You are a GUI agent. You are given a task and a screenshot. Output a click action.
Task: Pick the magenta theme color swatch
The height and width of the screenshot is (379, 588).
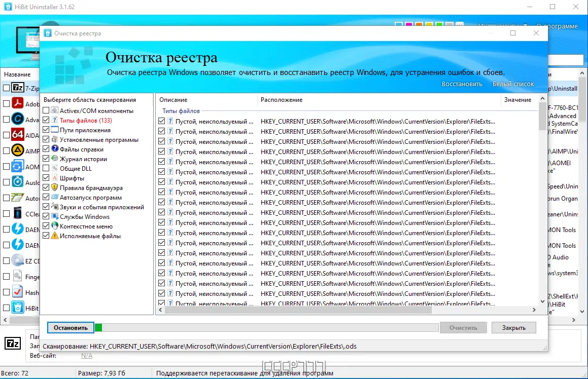pyautogui.click(x=409, y=25)
